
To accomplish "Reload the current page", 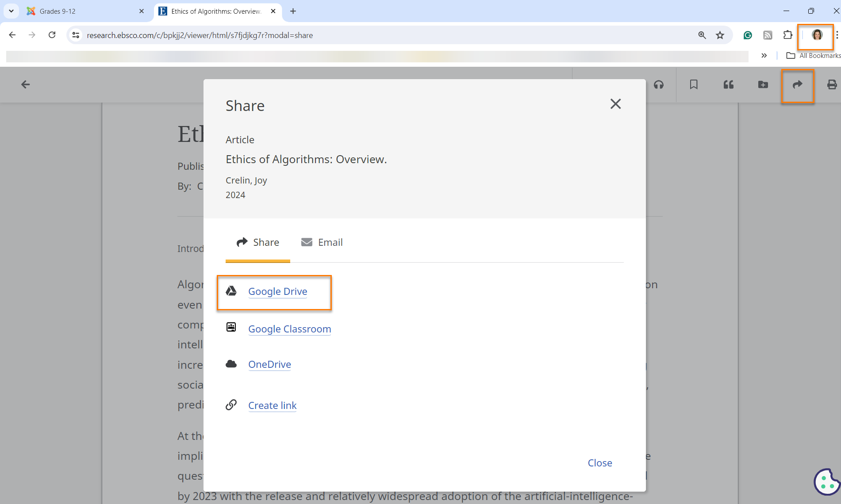I will point(52,35).
